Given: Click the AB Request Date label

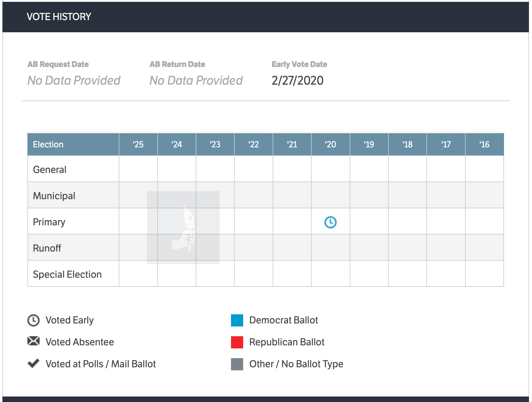Looking at the screenshot, I should (58, 64).
